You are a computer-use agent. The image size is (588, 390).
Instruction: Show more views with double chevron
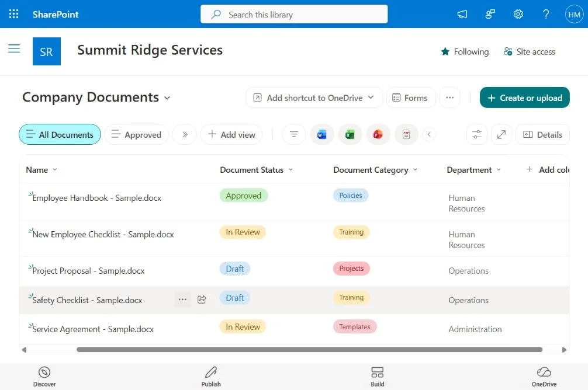tap(185, 134)
